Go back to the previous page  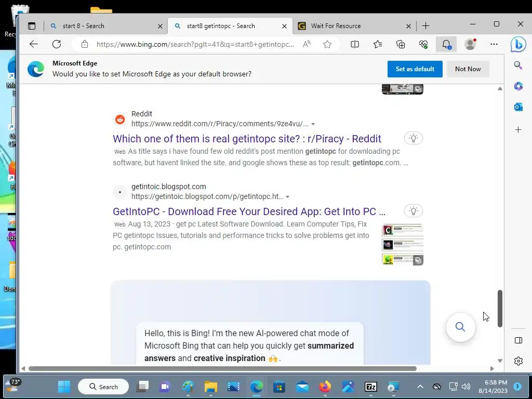(34, 44)
